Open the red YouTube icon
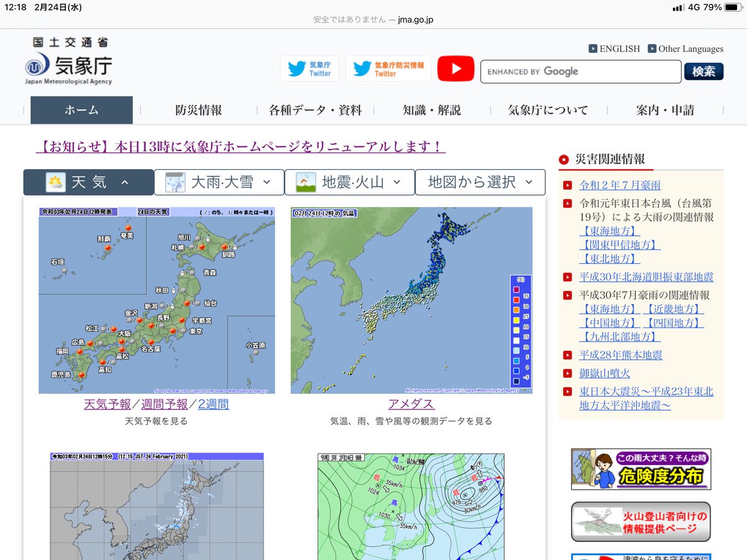Viewport: 747px width, 560px height. 456,68
